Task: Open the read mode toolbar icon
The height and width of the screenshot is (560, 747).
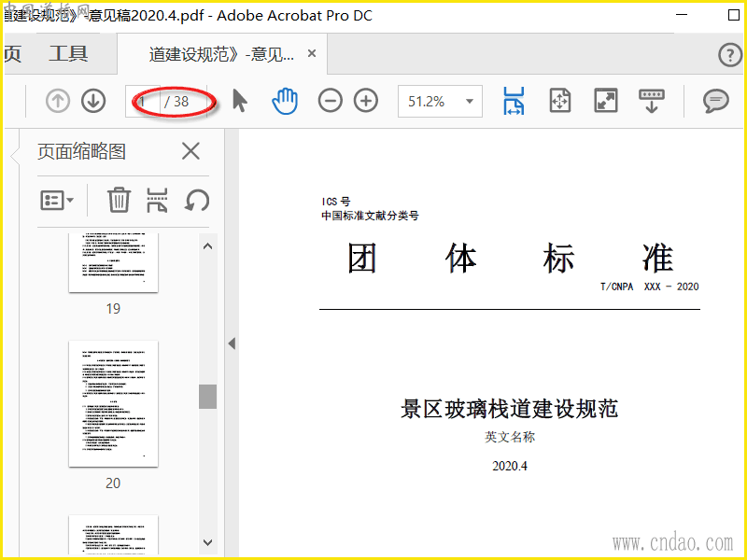Action: click(651, 101)
